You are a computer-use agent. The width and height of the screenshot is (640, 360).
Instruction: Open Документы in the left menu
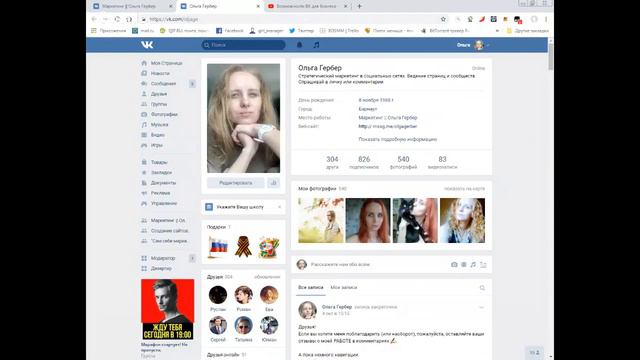pyautogui.click(x=163, y=182)
